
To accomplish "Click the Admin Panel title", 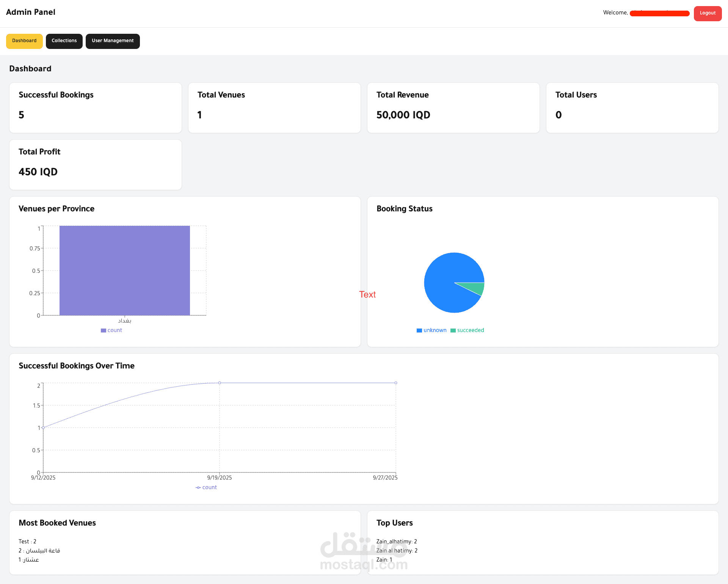I will 31,12.
